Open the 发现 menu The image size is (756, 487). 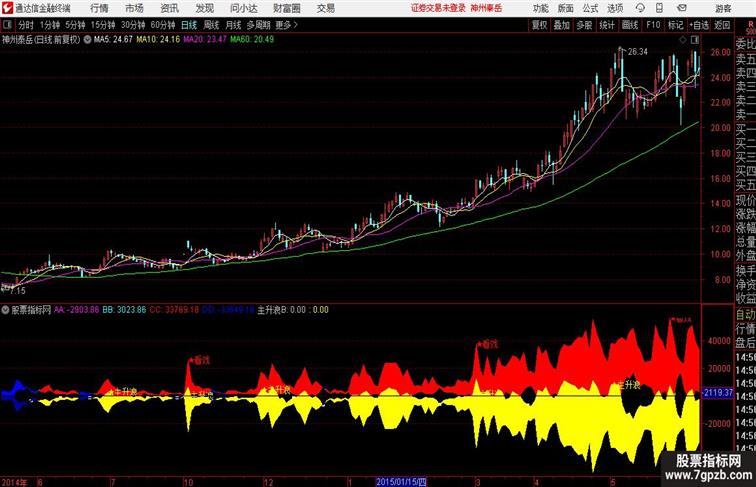coord(204,8)
